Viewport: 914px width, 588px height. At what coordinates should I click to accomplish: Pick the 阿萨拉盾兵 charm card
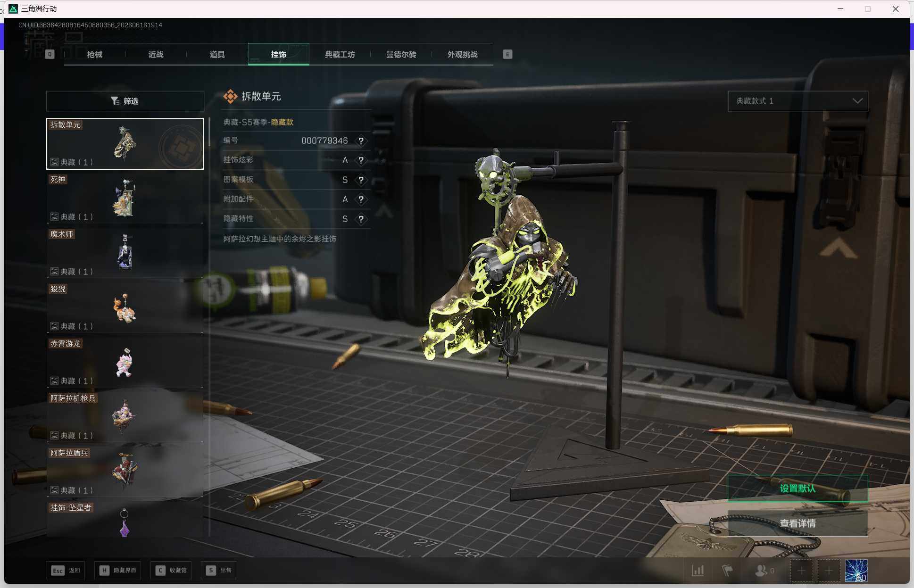125,472
